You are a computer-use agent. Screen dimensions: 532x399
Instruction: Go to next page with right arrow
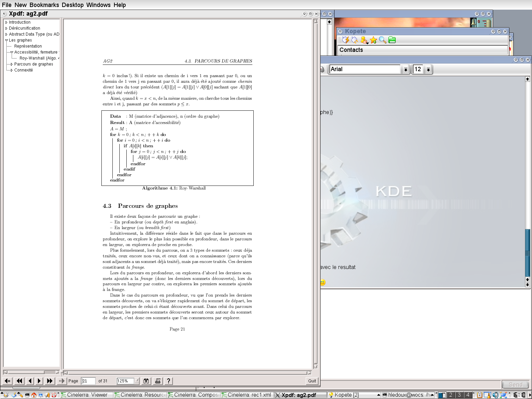point(39,381)
